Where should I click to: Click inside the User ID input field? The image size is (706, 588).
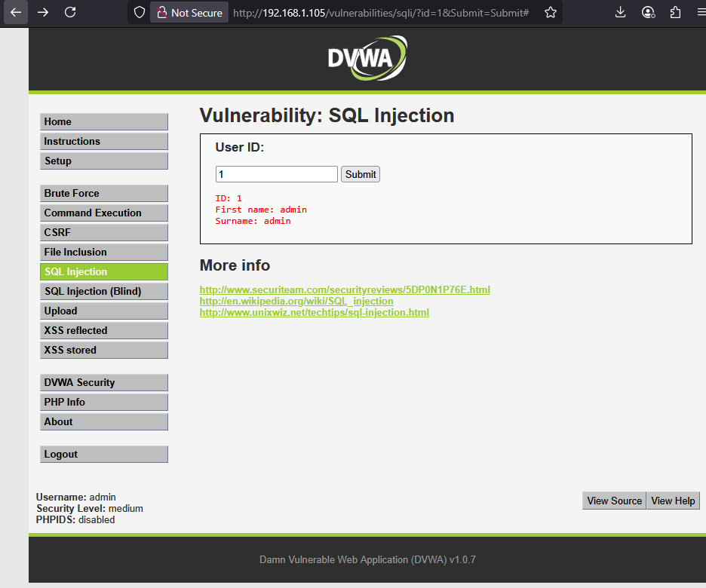coord(276,174)
